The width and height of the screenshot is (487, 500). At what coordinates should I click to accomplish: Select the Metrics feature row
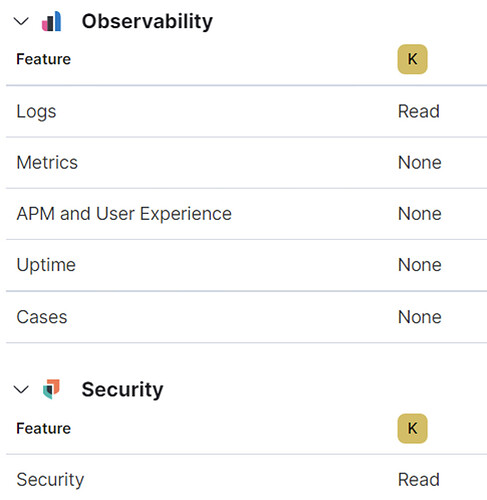(246, 163)
